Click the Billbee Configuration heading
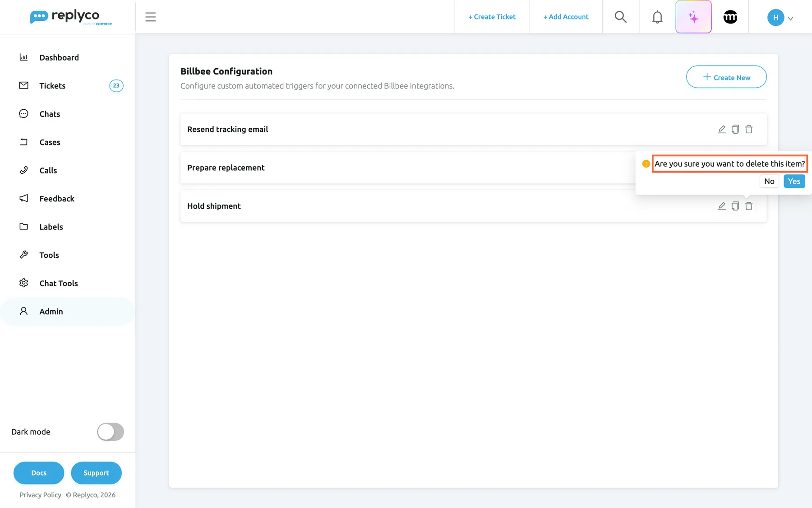Viewport: 812px width, 508px height. pos(226,71)
